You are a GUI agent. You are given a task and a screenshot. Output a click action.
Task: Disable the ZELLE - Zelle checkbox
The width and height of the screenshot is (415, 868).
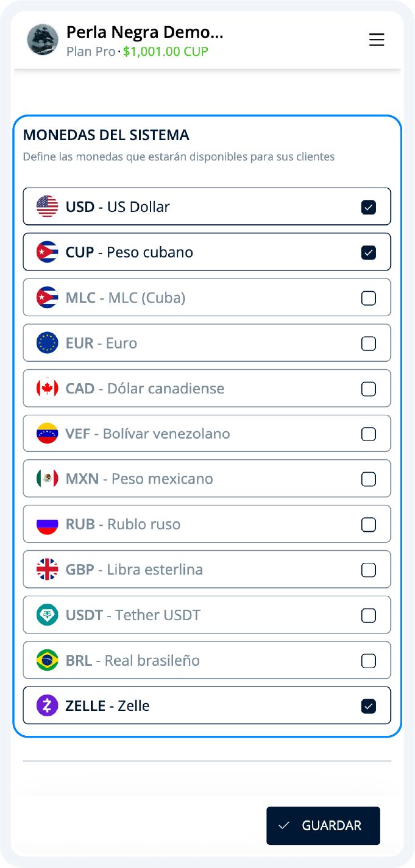pos(368,706)
